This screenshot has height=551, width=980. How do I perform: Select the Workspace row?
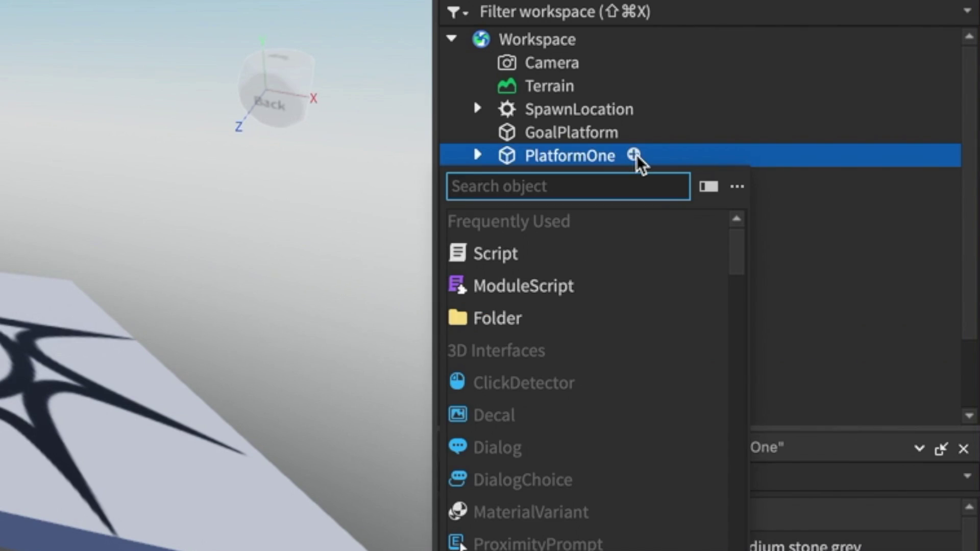click(x=700, y=39)
